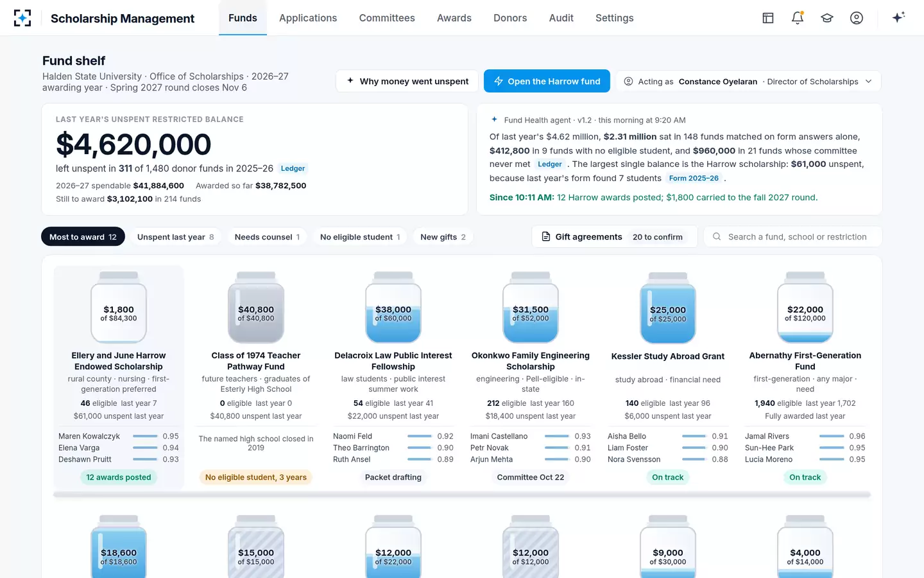Click the Committee Oct 22 status
The image size is (924, 578).
531,477
